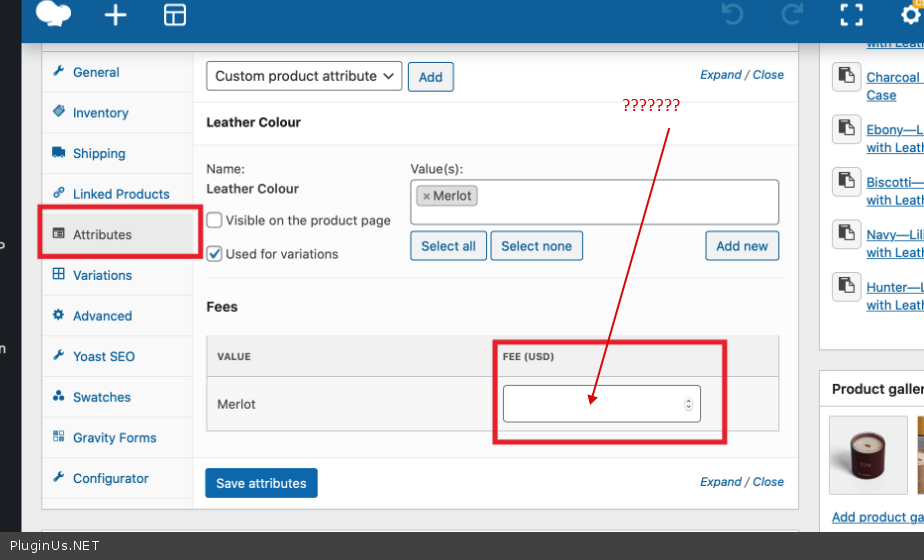
Task: Click the plus add-new icon in top bar
Action: click(x=116, y=15)
